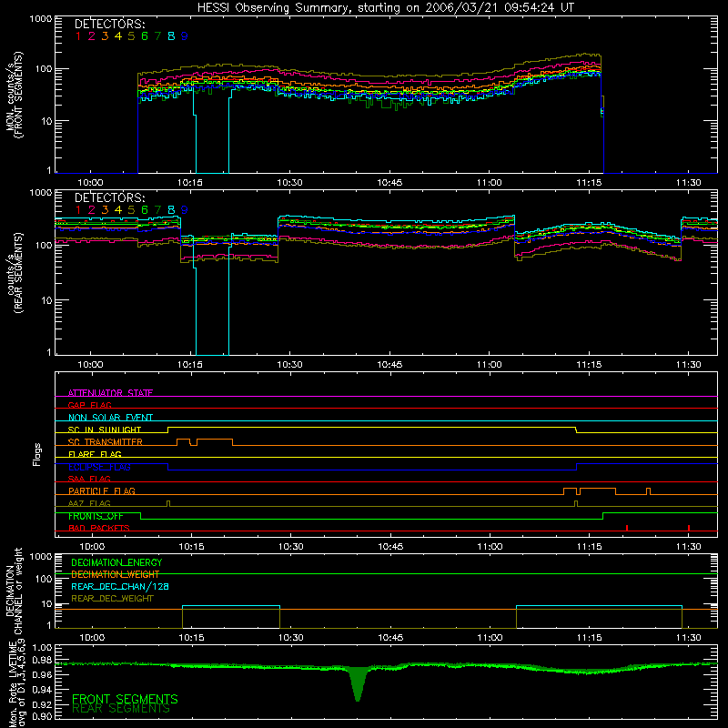Click the GAP_FLAG label
This screenshot has width=728, height=728.
point(89,405)
